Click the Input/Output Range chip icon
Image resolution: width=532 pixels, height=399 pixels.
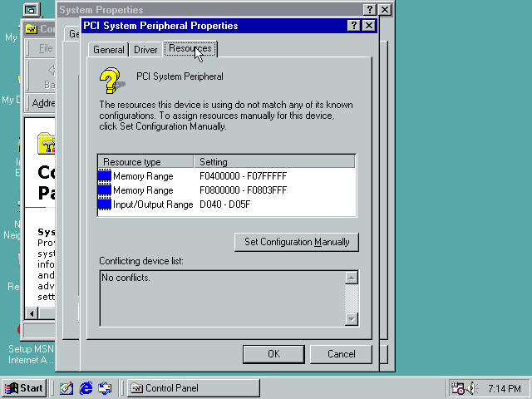[x=105, y=204]
